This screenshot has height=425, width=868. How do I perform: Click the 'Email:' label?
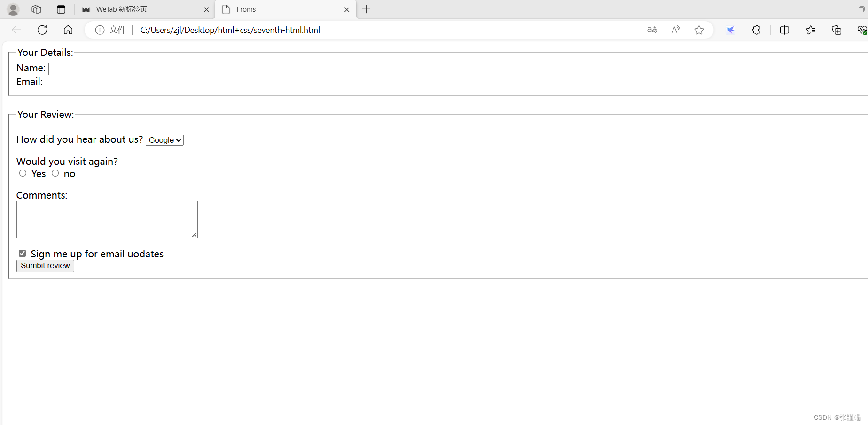pos(30,82)
